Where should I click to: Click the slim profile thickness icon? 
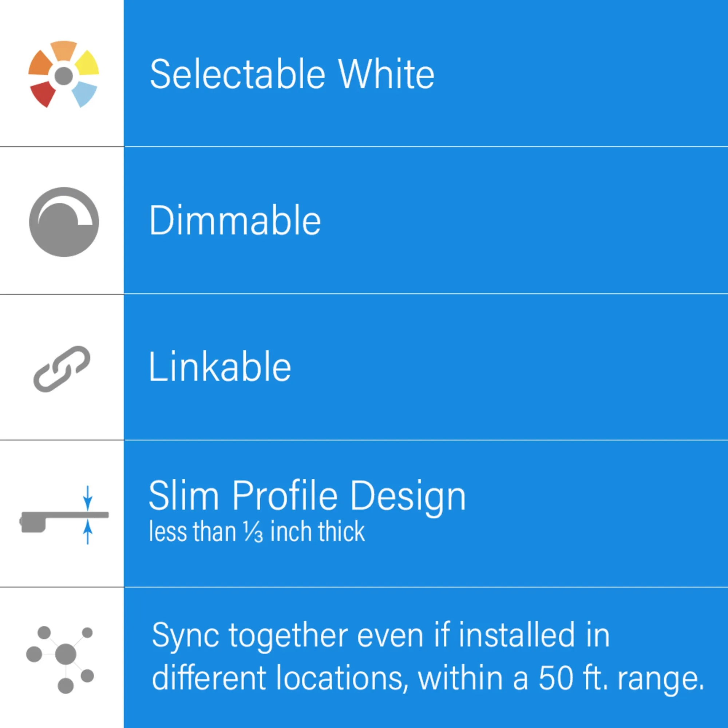[x=64, y=515]
